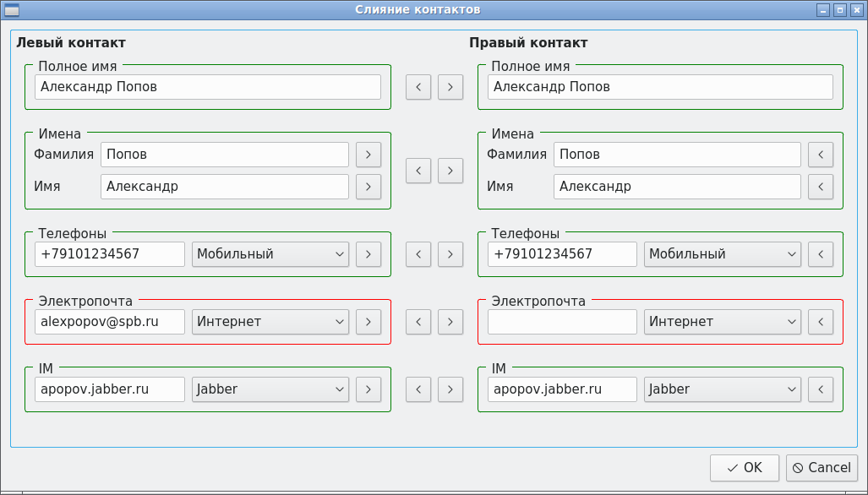Click the phone field +79101234567 on left
Image resolution: width=868 pixels, height=495 pixels.
point(109,253)
